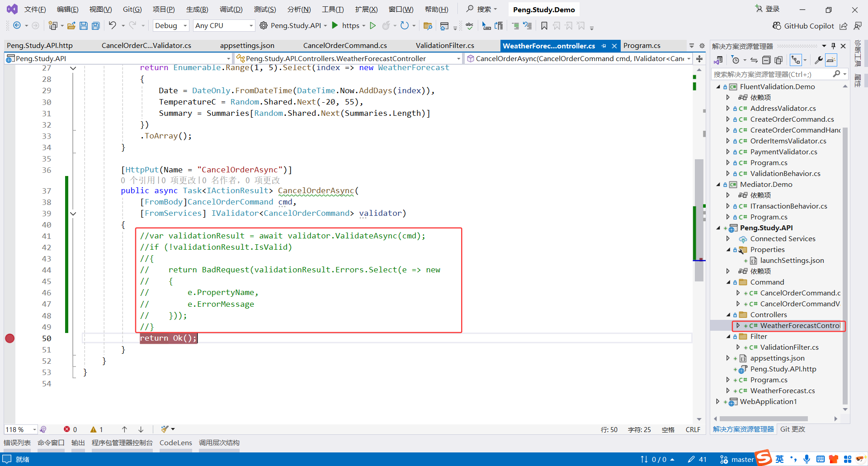Click the 1 warning indicator

point(96,429)
